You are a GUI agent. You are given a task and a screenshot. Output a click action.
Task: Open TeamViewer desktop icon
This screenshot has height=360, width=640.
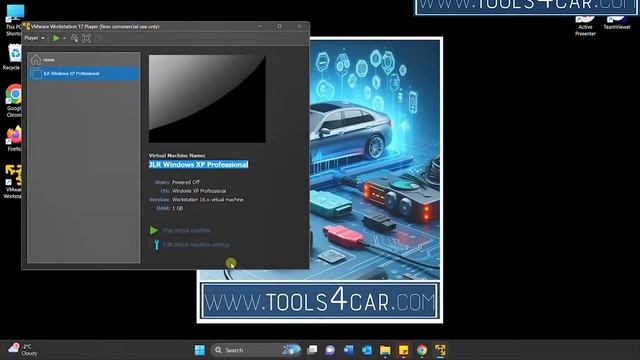click(617, 22)
